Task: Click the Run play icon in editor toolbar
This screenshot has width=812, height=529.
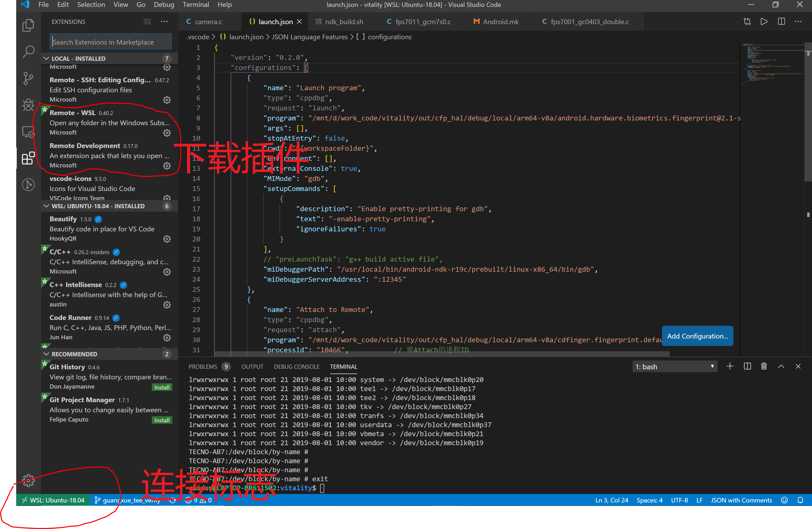Action: click(x=764, y=21)
